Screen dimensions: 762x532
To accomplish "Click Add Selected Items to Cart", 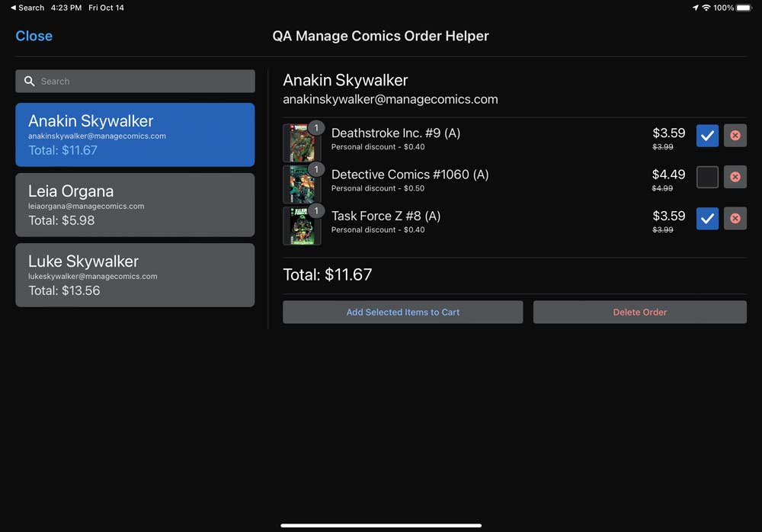I will [403, 312].
